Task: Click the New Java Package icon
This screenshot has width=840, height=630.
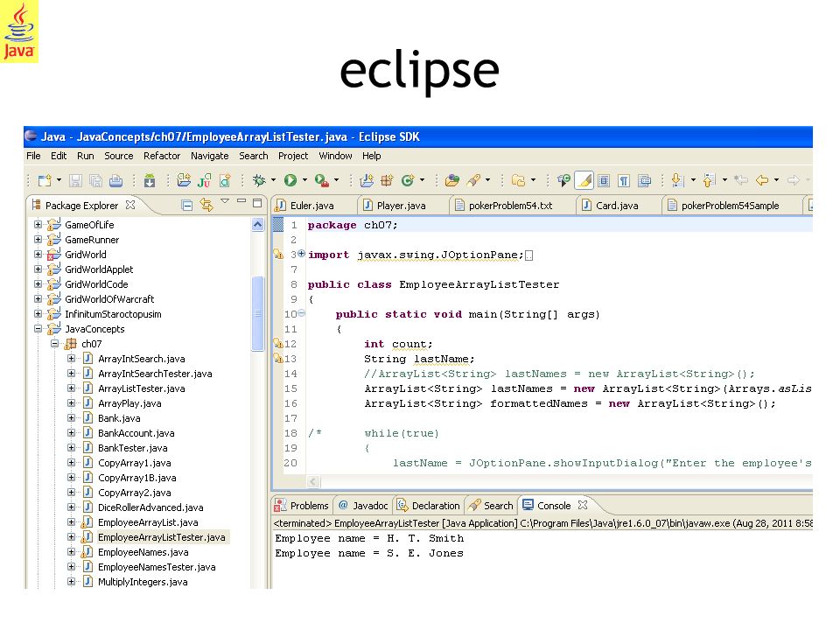Action: 387,180
